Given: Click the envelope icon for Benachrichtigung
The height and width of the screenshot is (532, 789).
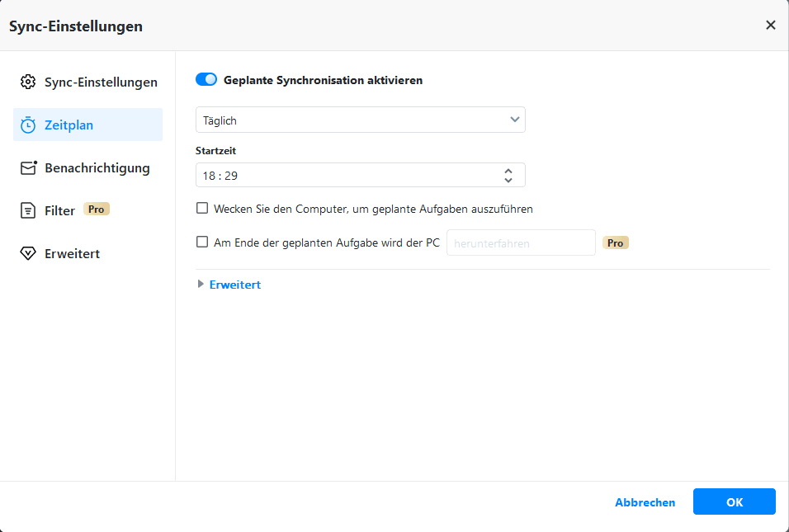Looking at the screenshot, I should click(x=29, y=168).
